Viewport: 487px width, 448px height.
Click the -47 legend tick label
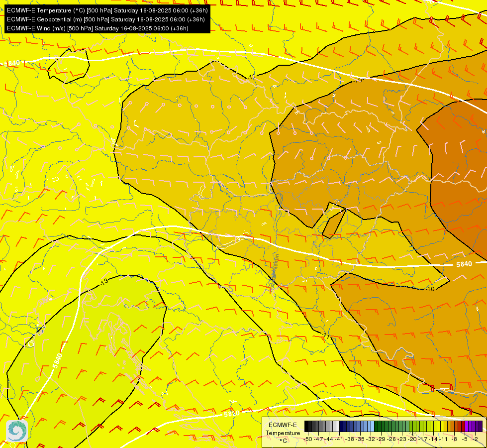pyautogui.click(x=318, y=439)
